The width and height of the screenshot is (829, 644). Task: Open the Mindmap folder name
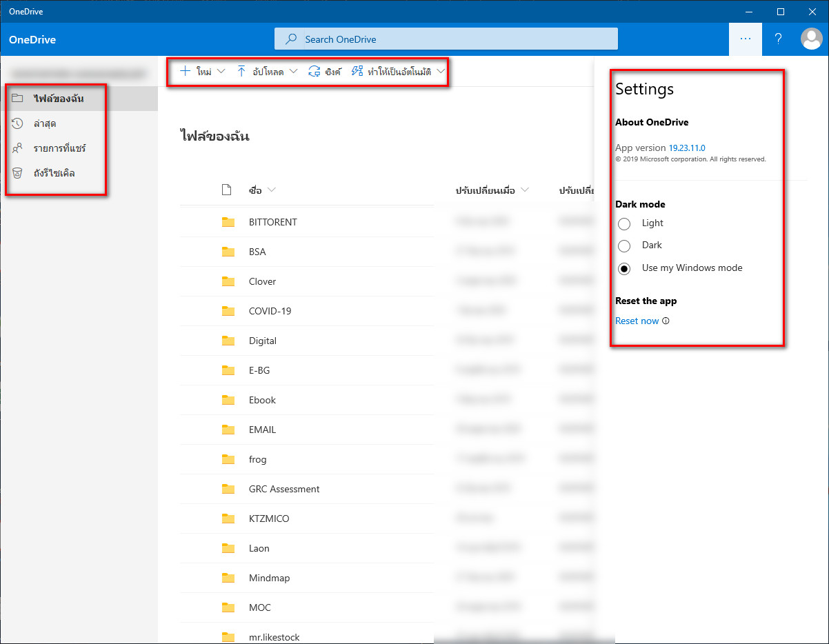point(270,578)
